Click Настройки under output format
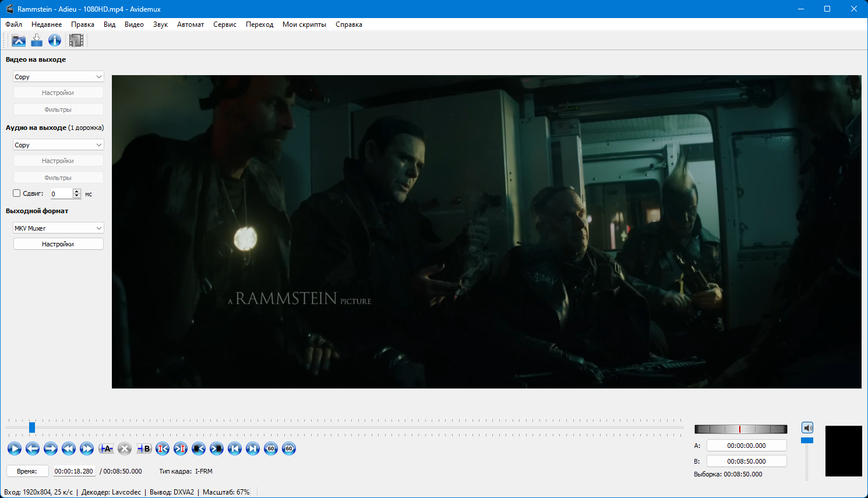The width and height of the screenshot is (868, 498). 58,244
